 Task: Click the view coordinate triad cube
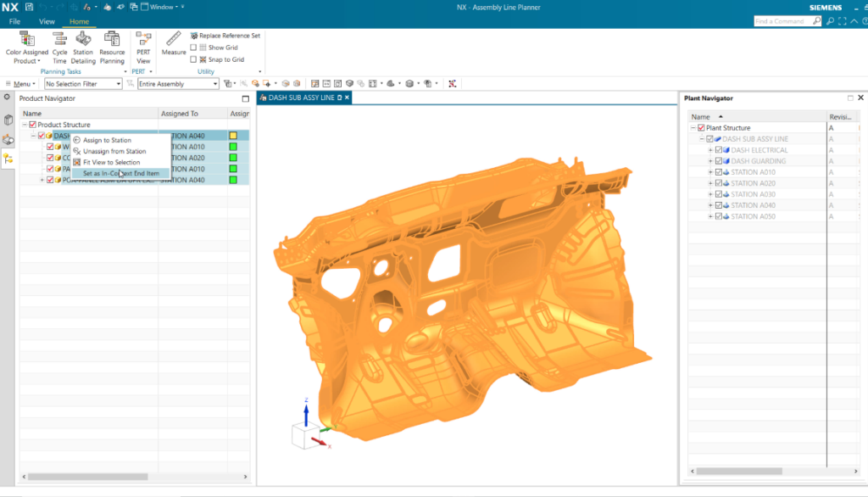click(305, 435)
